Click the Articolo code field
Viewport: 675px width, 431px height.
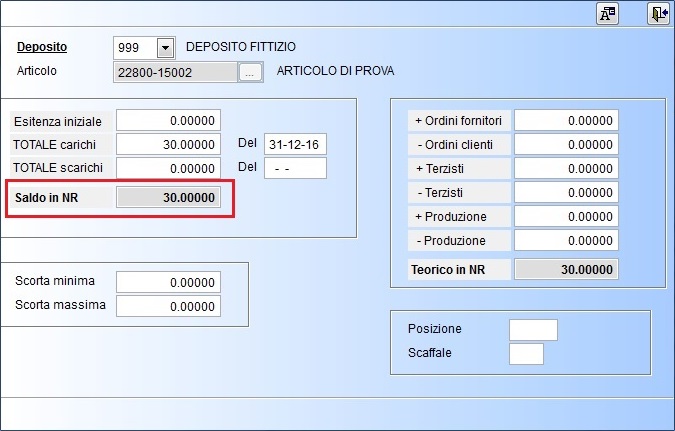175,72
